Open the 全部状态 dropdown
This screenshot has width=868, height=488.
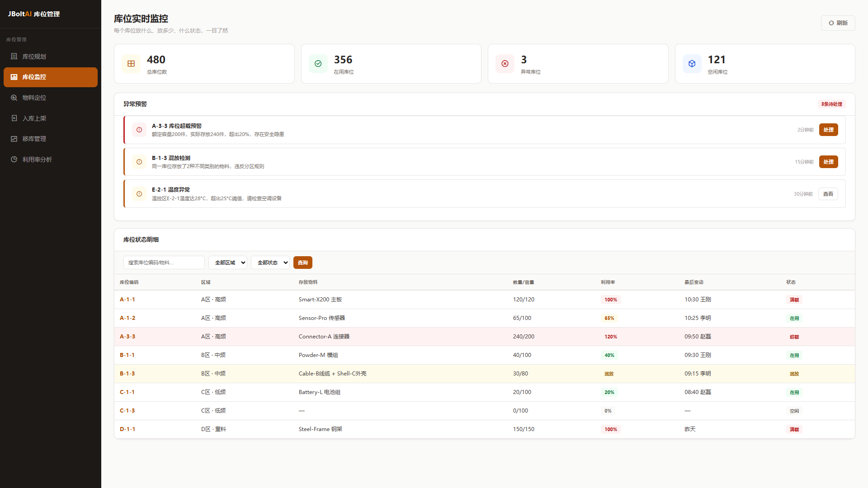[x=270, y=263]
